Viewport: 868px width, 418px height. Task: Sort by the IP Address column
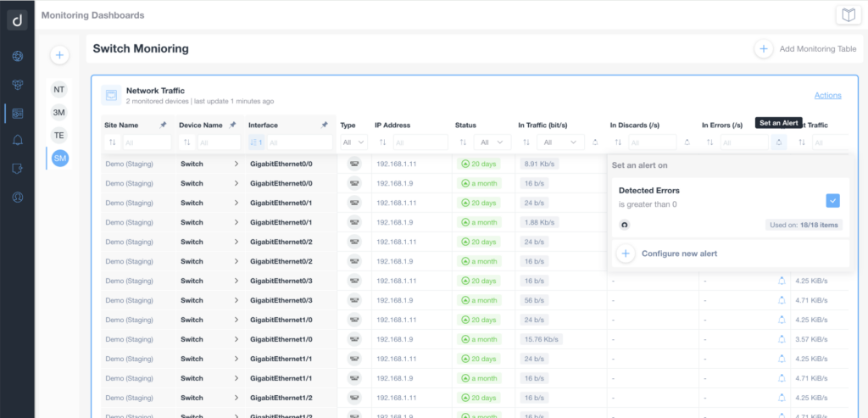point(382,142)
